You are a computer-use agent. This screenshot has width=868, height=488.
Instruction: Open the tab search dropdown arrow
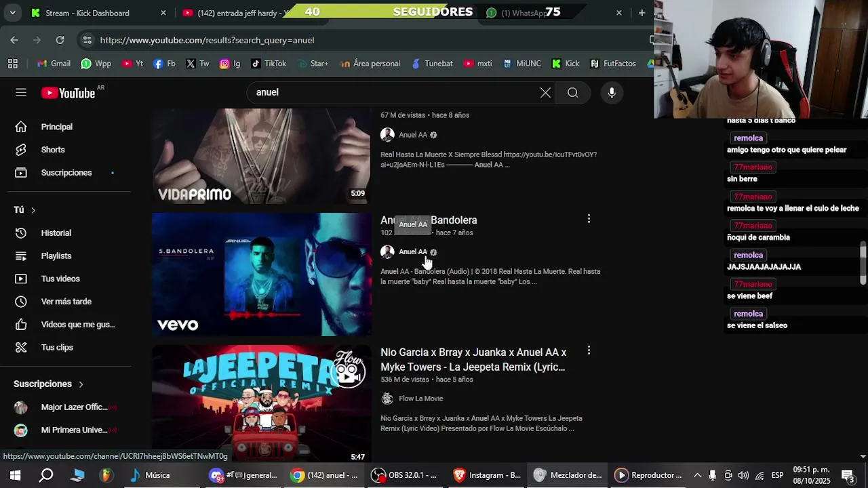tap(12, 13)
